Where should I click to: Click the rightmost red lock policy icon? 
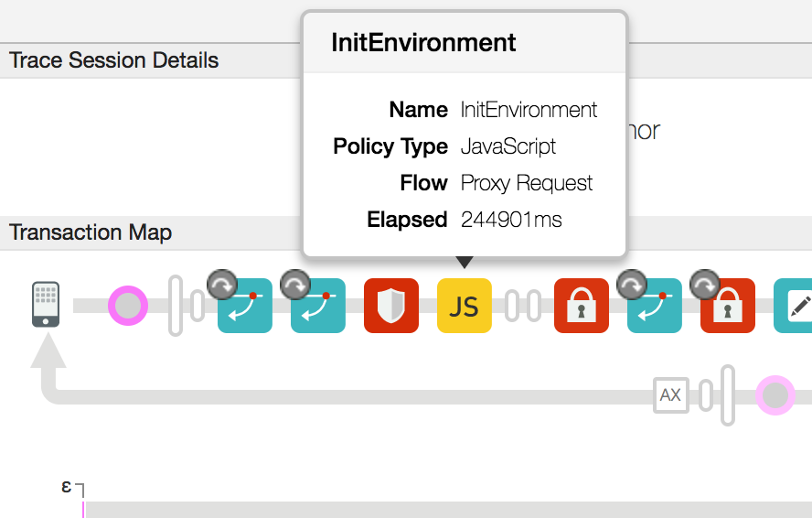pyautogui.click(x=728, y=306)
